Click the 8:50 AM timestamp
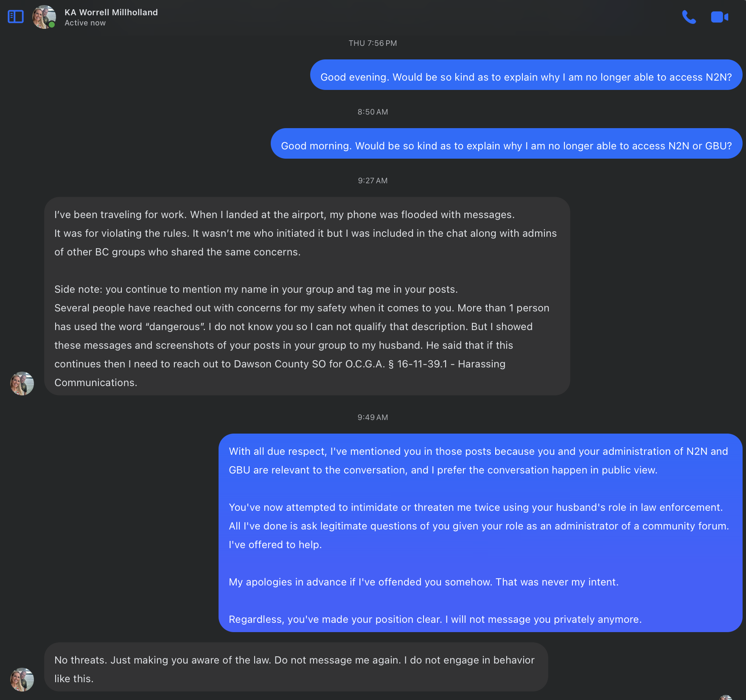 (x=373, y=112)
